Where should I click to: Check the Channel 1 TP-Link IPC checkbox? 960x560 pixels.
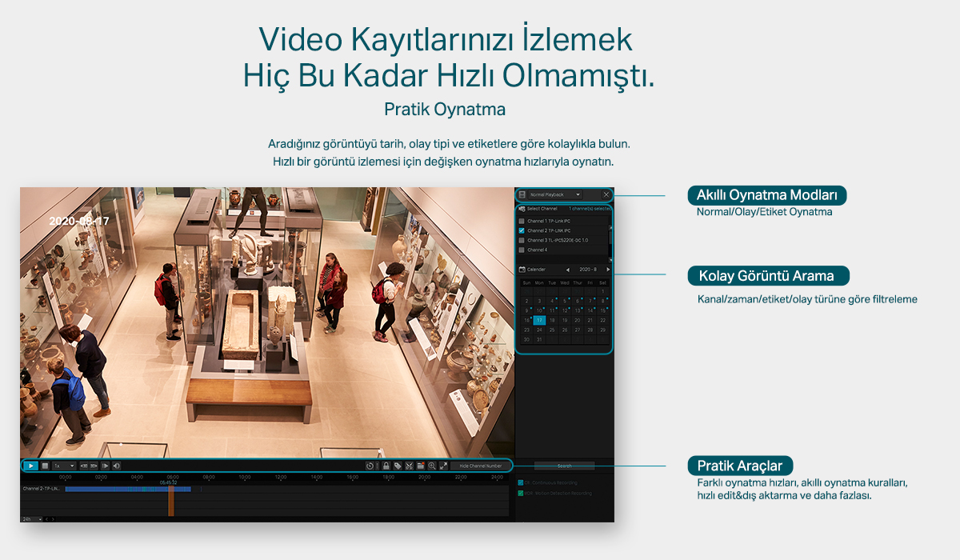522,221
